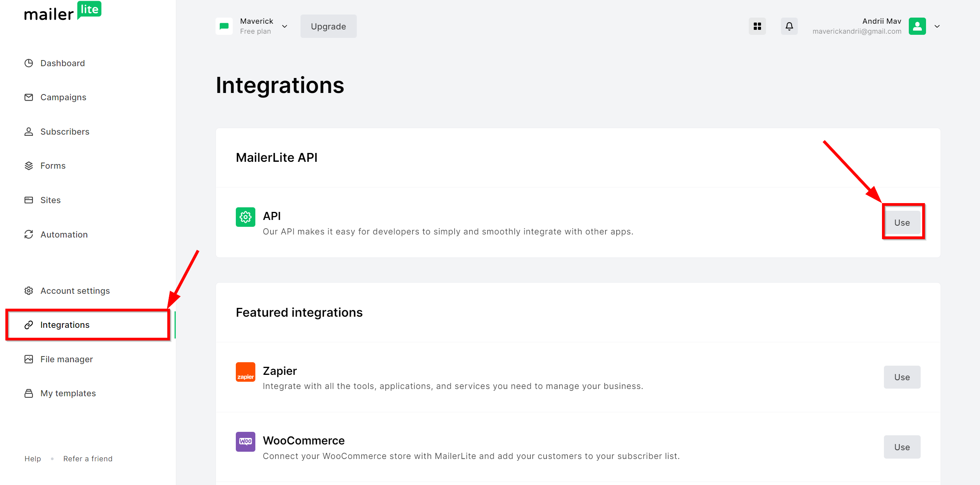Click the Campaigns envelope icon

coord(29,97)
